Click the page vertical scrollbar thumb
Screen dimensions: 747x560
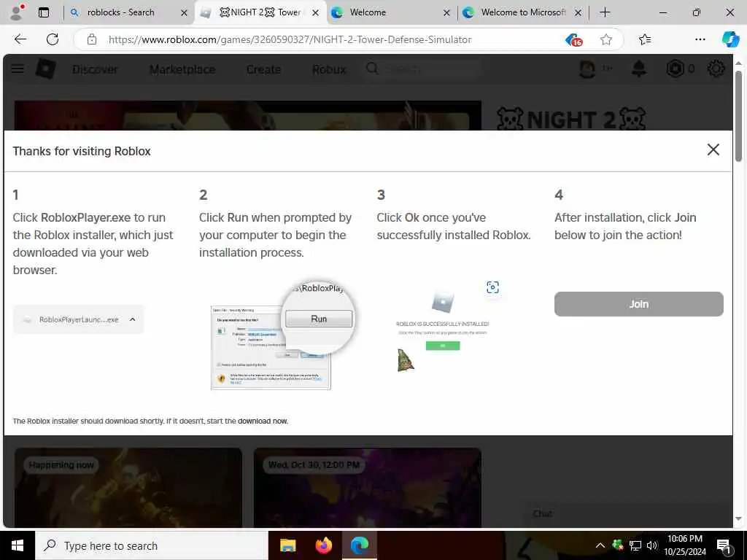point(738,116)
